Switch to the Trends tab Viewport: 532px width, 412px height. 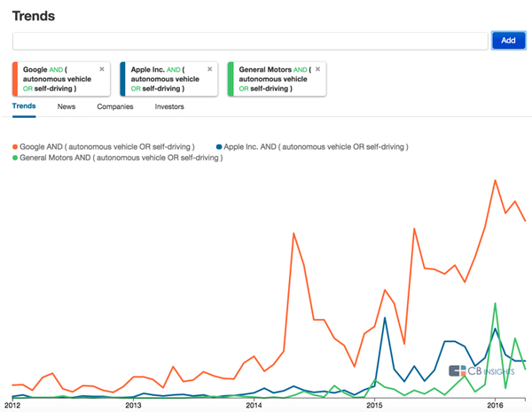24,106
